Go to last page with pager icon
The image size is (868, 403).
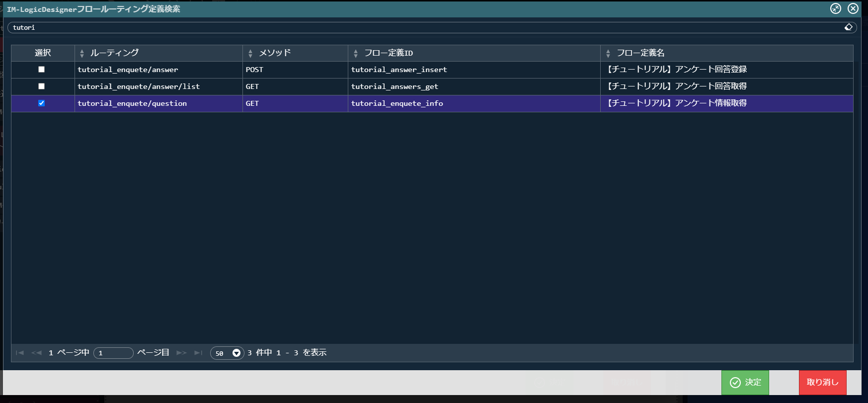(198, 353)
